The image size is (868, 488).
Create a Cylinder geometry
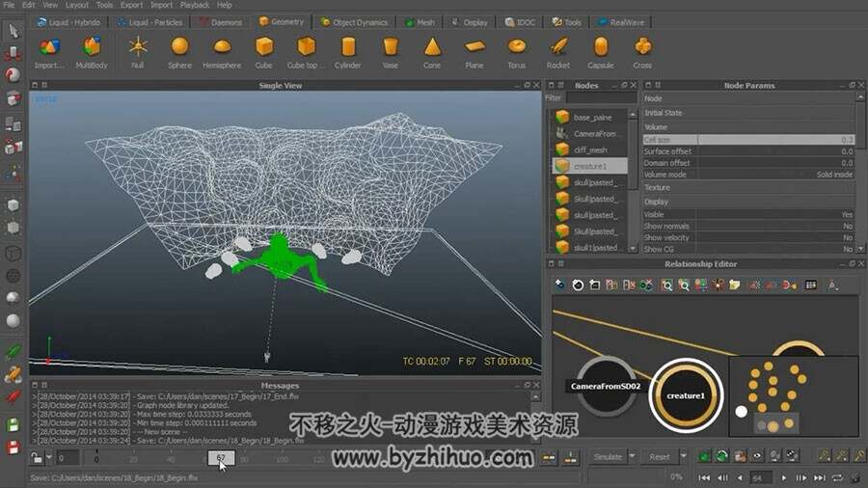click(x=348, y=47)
